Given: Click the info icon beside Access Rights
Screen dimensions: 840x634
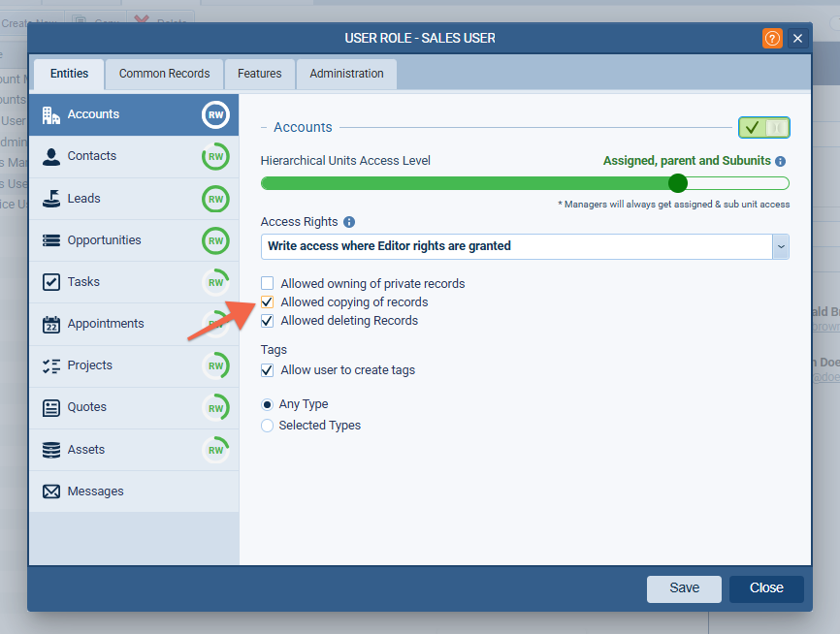Looking at the screenshot, I should 349,222.
